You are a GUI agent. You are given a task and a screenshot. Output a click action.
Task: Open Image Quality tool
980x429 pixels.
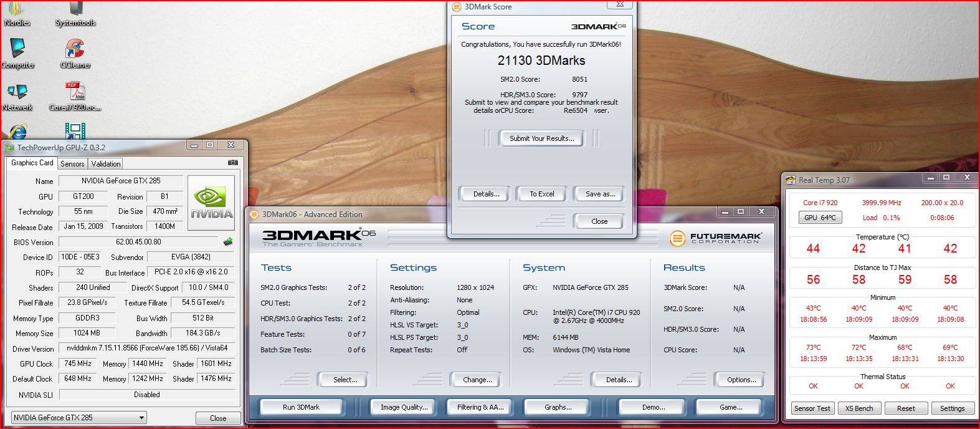[404, 407]
